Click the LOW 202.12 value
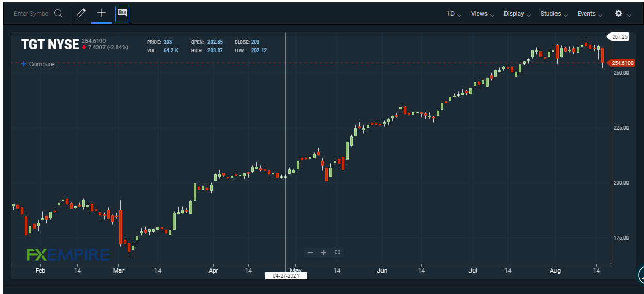 pyautogui.click(x=258, y=50)
